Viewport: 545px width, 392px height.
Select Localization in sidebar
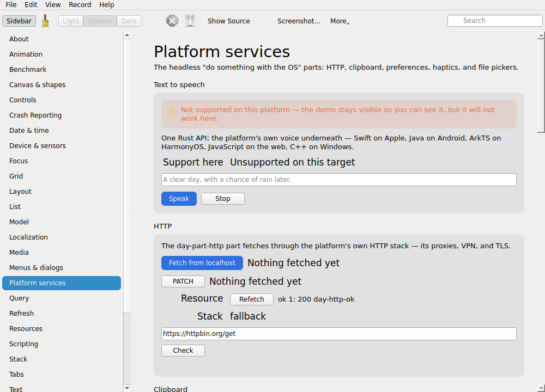click(62, 237)
